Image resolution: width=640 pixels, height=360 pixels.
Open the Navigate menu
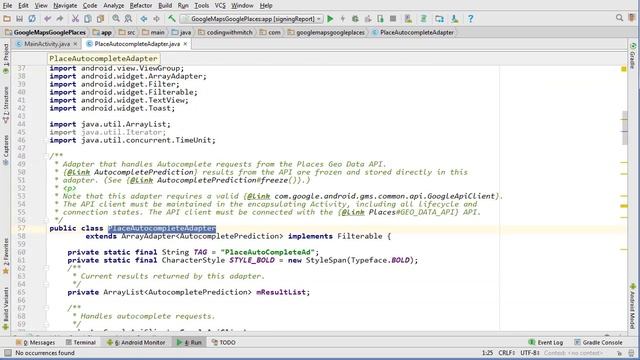(x=65, y=6)
